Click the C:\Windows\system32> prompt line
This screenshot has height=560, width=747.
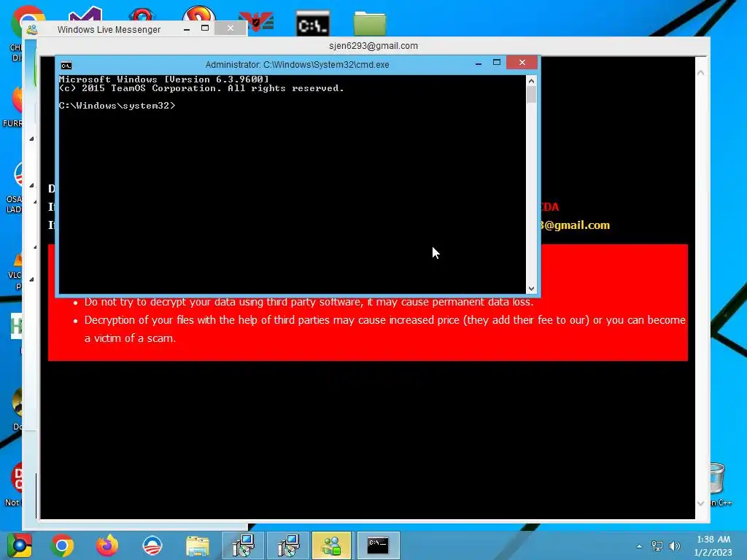point(117,106)
